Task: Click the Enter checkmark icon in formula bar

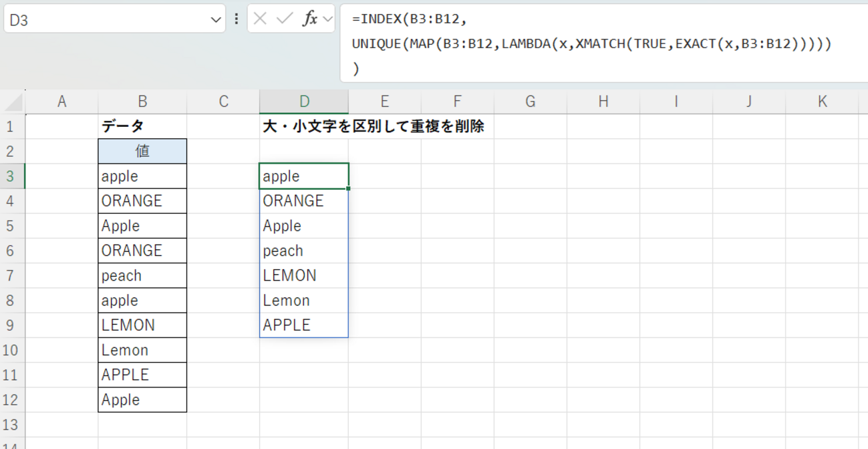Action: pyautogui.click(x=285, y=19)
